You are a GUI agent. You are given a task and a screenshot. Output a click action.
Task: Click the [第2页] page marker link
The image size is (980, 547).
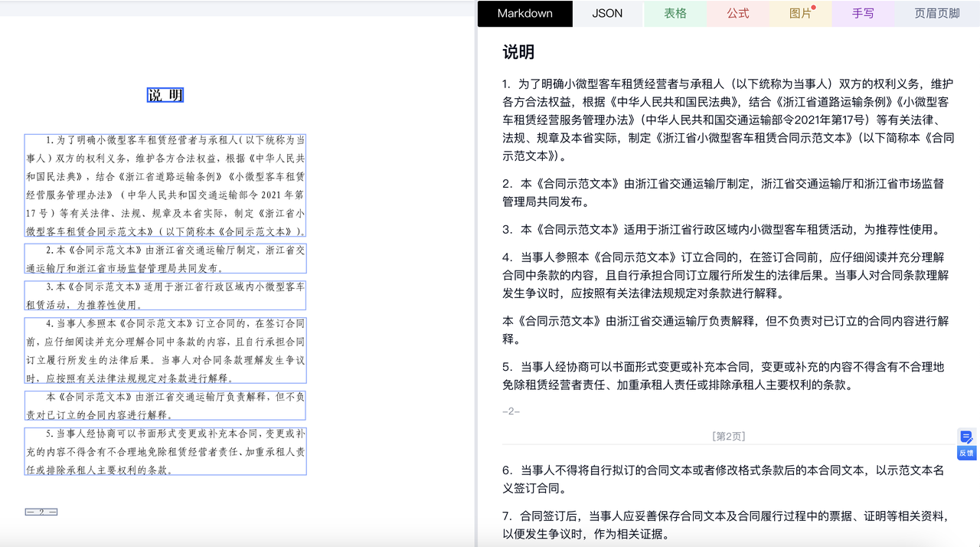[x=729, y=436]
